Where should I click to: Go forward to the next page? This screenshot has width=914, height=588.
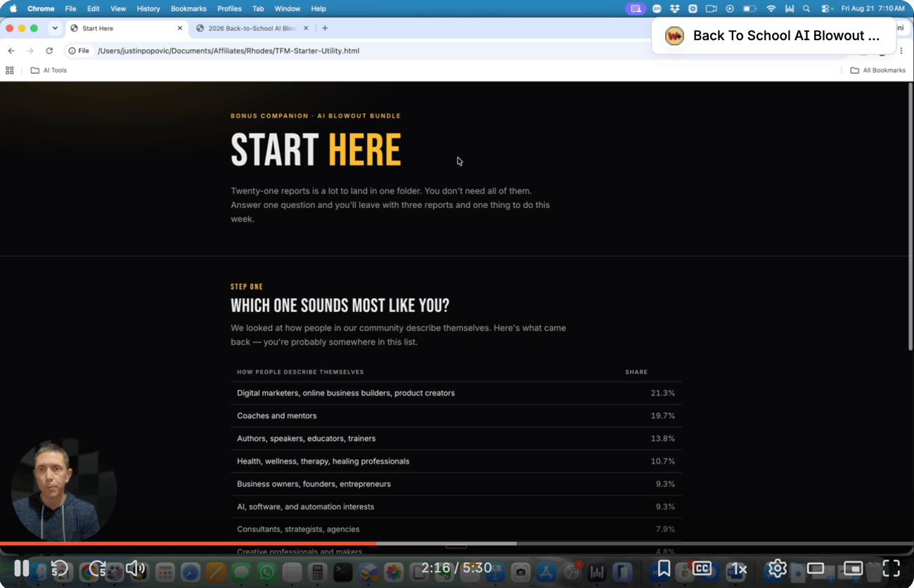(30, 51)
